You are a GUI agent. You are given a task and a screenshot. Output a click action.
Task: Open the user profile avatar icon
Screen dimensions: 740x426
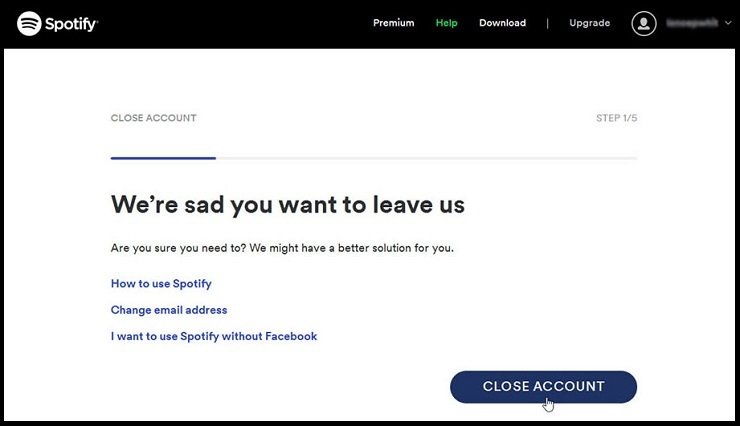click(644, 23)
